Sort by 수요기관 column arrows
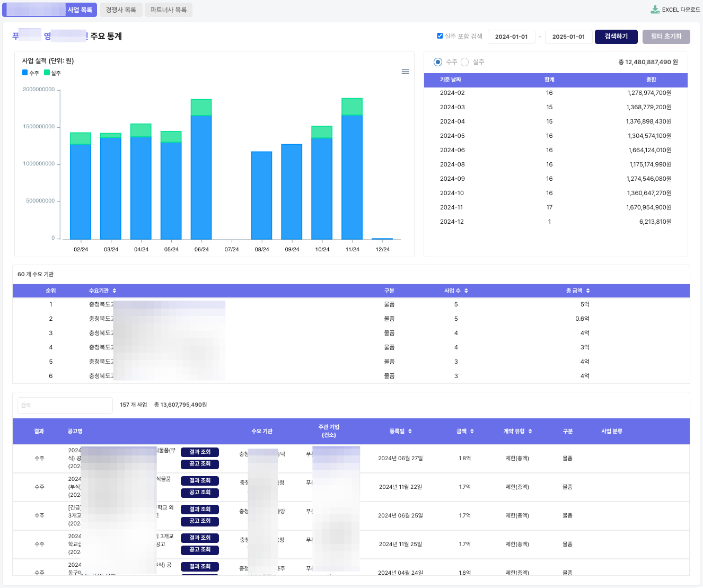The width and height of the screenshot is (703, 588). click(115, 291)
